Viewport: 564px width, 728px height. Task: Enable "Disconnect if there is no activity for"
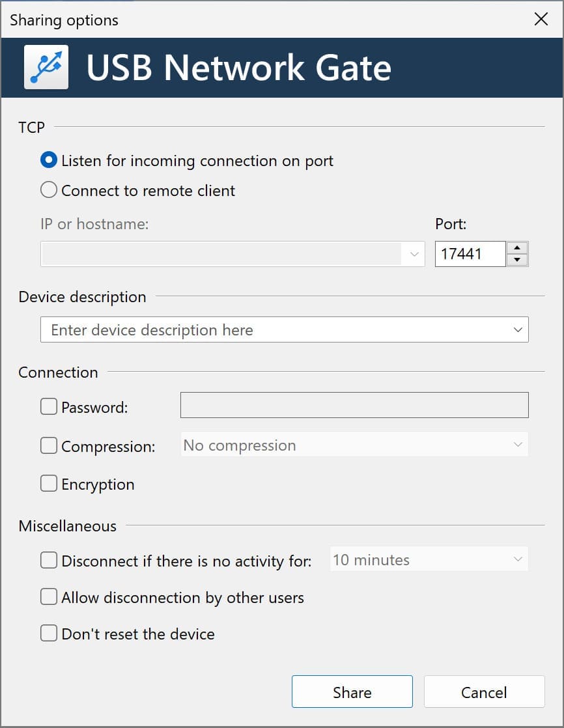(x=49, y=559)
